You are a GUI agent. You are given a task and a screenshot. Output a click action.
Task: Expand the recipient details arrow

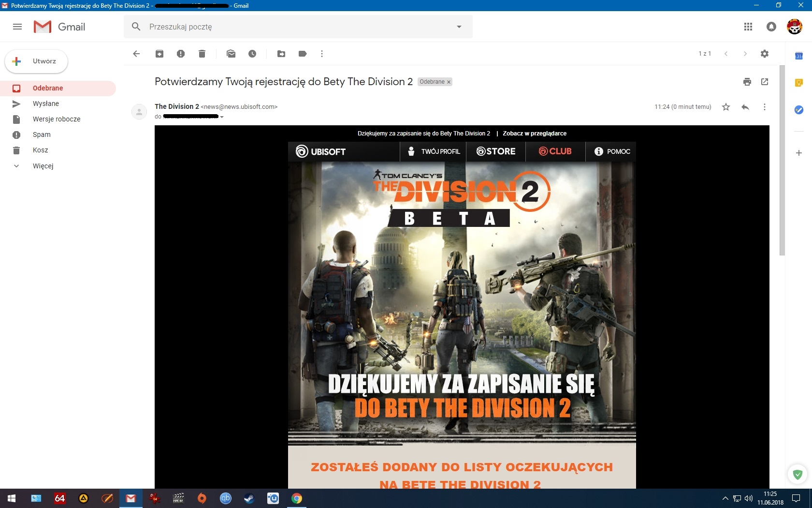222,117
